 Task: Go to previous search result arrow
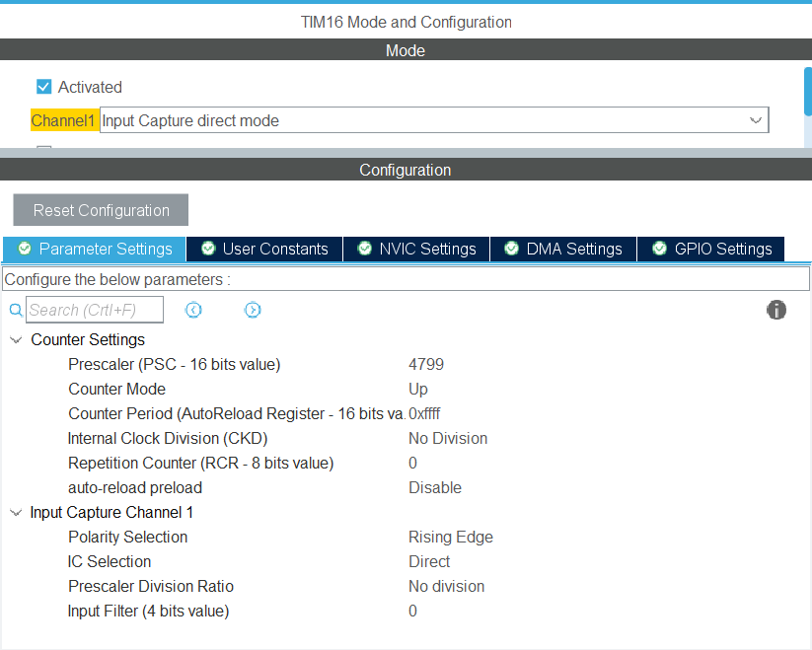[x=193, y=310]
